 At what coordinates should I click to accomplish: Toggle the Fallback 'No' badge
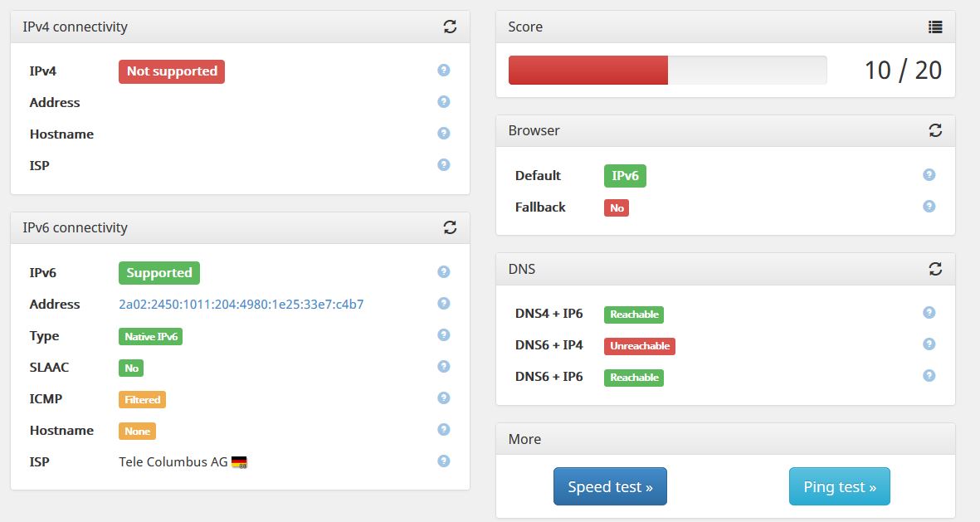click(616, 207)
